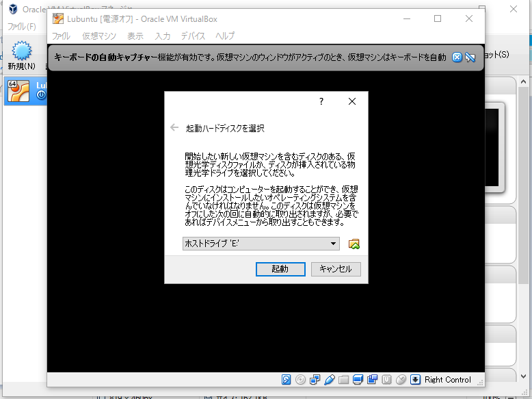The height and width of the screenshot is (399, 532).
Task: Select the Lubuntu VM entry in Manager list
Action: coord(25,90)
